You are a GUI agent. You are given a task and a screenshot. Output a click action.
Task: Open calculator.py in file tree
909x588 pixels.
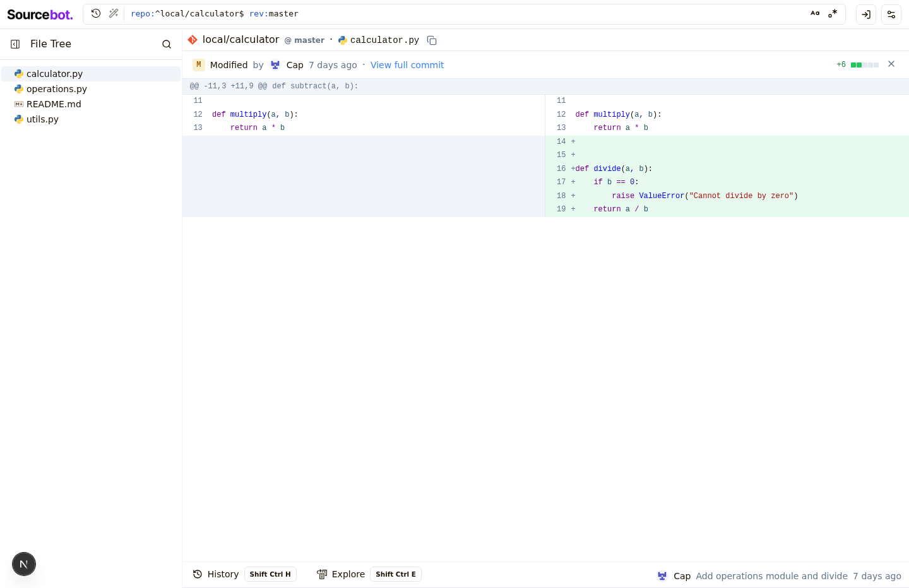[91, 74]
